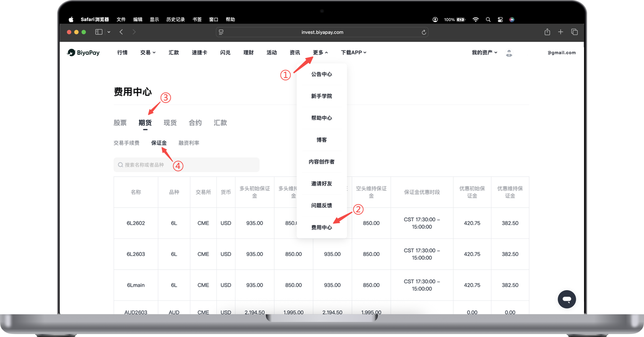644x337 pixels.
Task: Collapse the 更多 dropdown menu
Action: click(x=320, y=53)
